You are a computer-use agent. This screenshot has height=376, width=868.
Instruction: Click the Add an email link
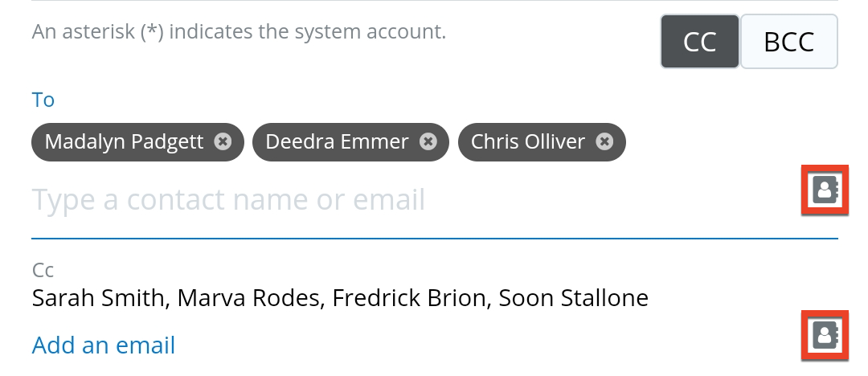[104, 345]
